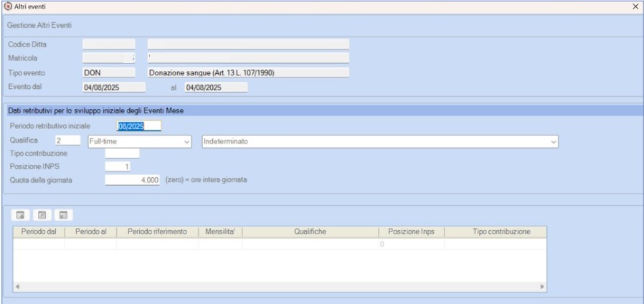Click the edit row pencil icon button
Viewport: 644px width, 304px height.
[x=42, y=215]
